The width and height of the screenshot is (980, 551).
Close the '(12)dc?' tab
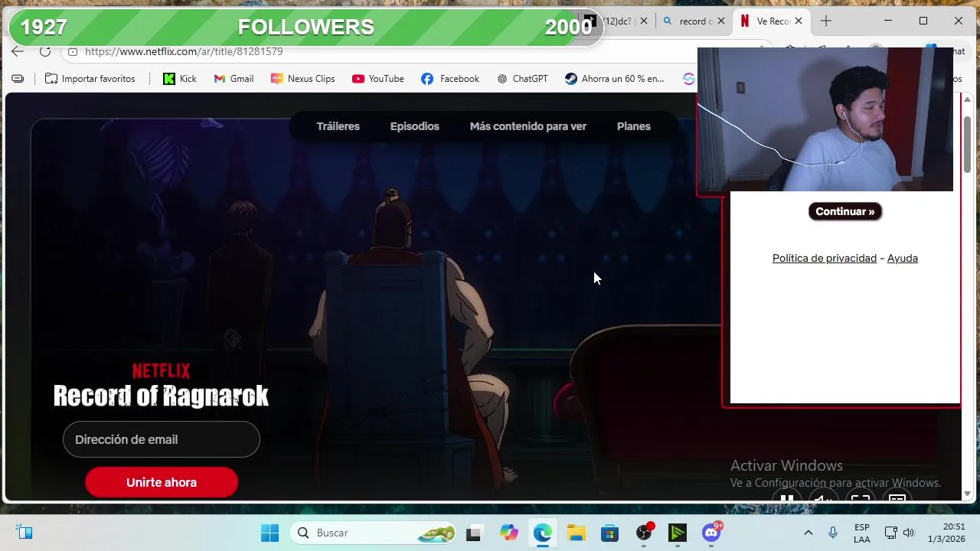coord(644,21)
